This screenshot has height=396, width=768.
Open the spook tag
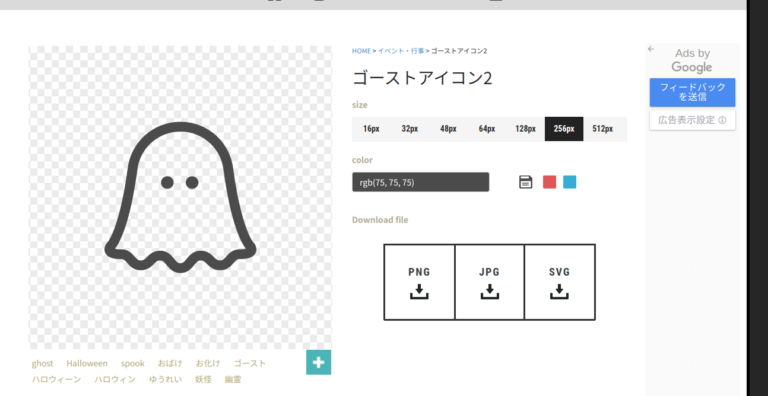pyautogui.click(x=133, y=363)
